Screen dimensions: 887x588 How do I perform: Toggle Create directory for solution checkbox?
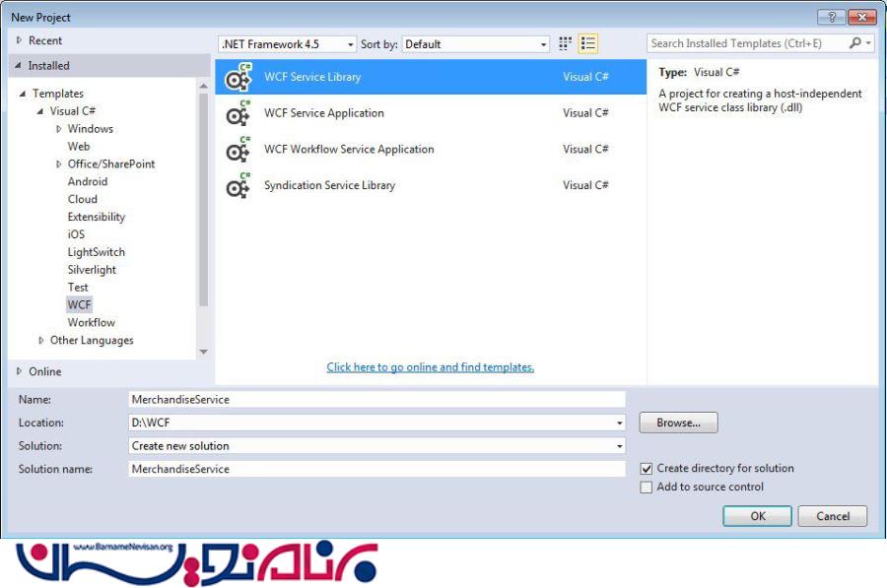[646, 469]
